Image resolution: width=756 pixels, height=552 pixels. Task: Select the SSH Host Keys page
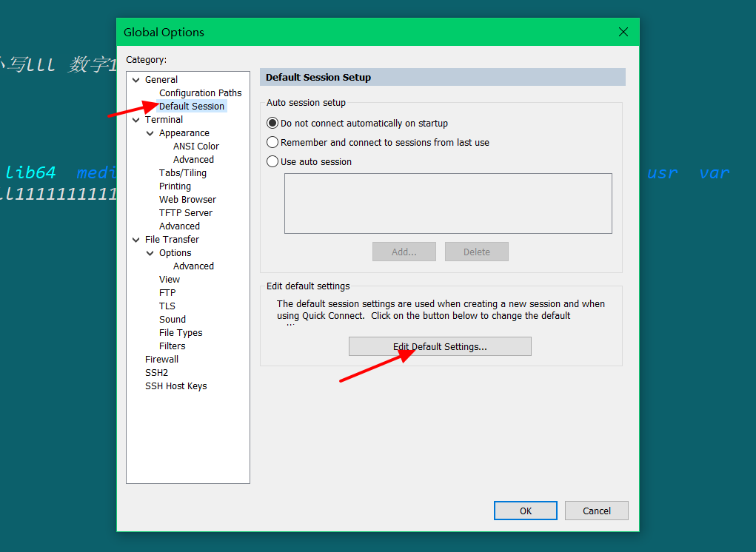coord(176,386)
